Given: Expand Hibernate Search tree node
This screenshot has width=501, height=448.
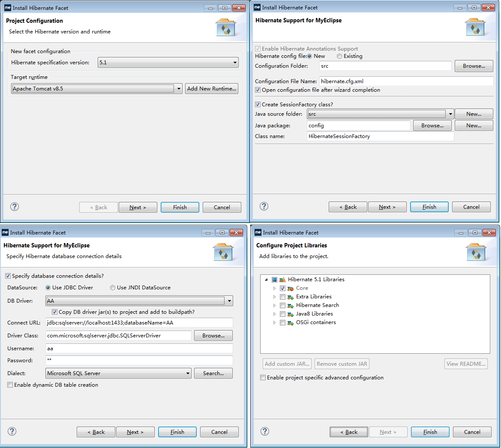Looking at the screenshot, I should click(x=274, y=306).
